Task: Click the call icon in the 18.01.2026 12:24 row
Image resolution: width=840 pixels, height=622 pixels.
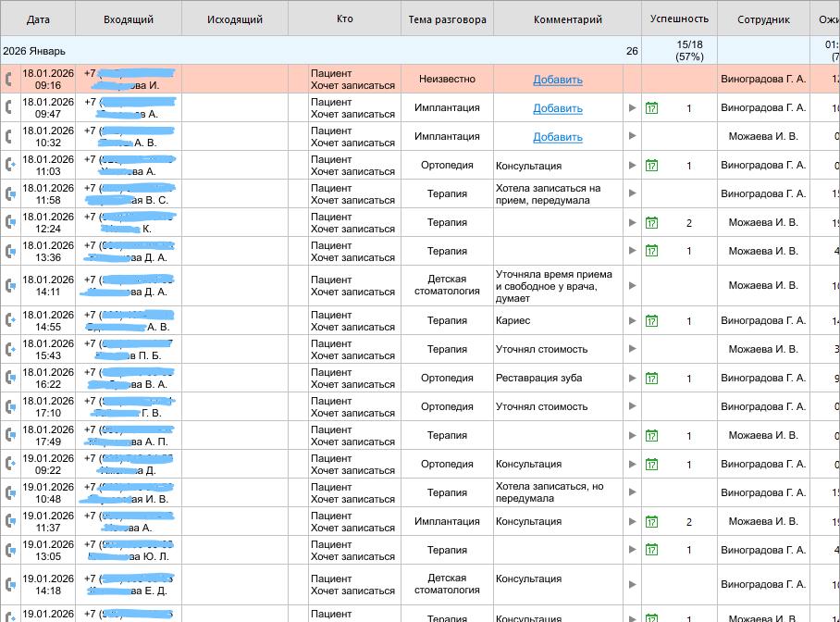Action: [x=10, y=223]
